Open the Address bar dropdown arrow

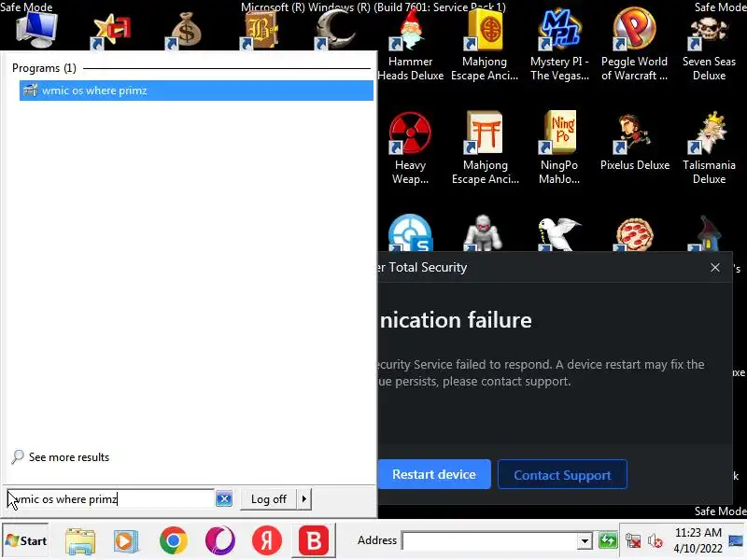(585, 541)
